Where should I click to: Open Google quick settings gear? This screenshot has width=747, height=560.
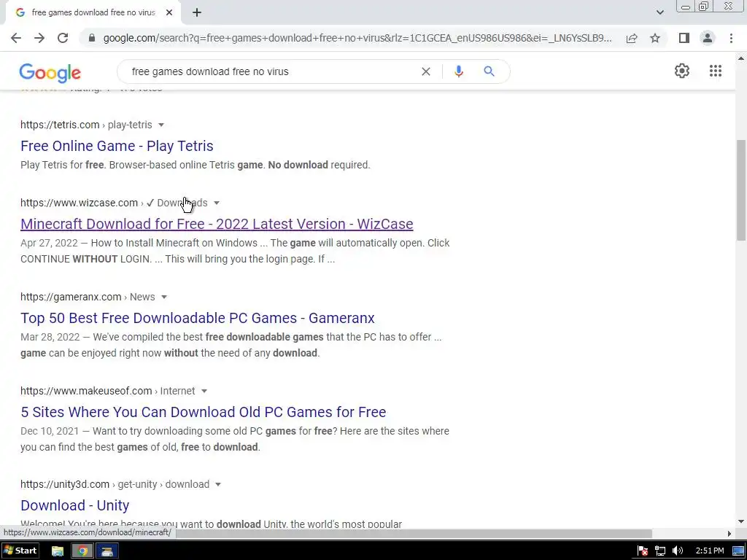pyautogui.click(x=682, y=71)
